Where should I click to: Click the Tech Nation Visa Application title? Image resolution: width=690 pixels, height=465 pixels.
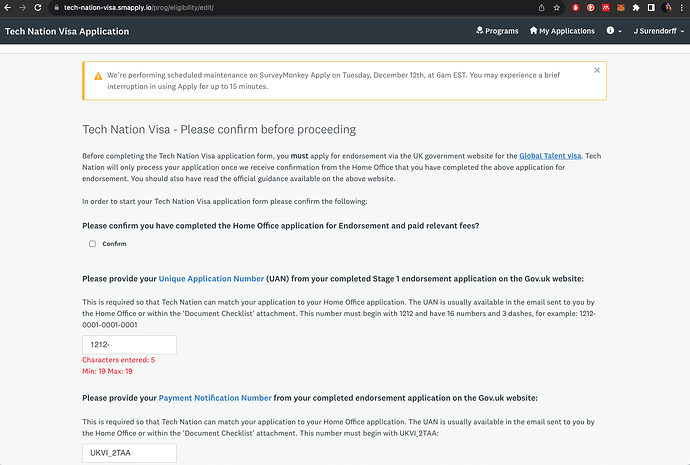(x=67, y=31)
